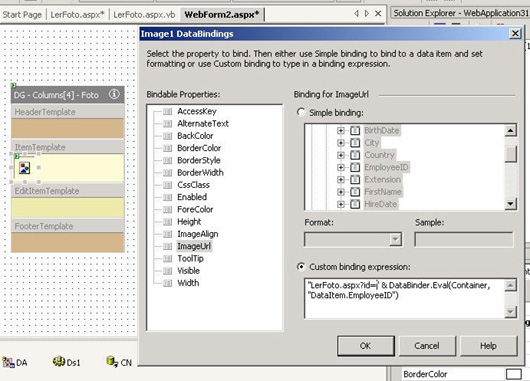Close the active document tab with X
The height and width of the screenshot is (381, 530).
(378, 14)
